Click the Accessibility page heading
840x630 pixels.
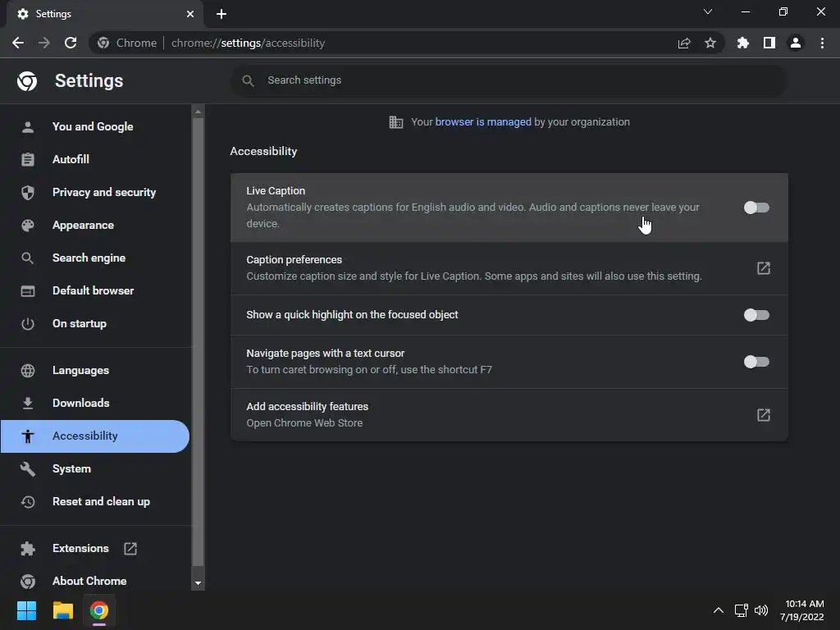coord(263,151)
